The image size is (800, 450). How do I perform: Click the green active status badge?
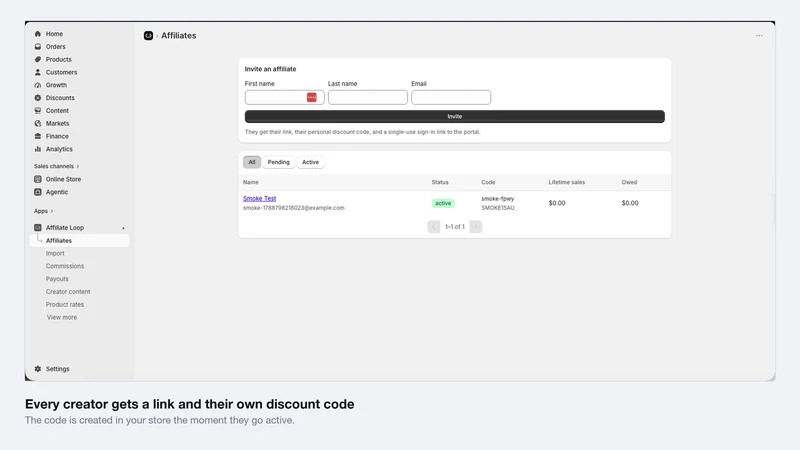coord(443,203)
